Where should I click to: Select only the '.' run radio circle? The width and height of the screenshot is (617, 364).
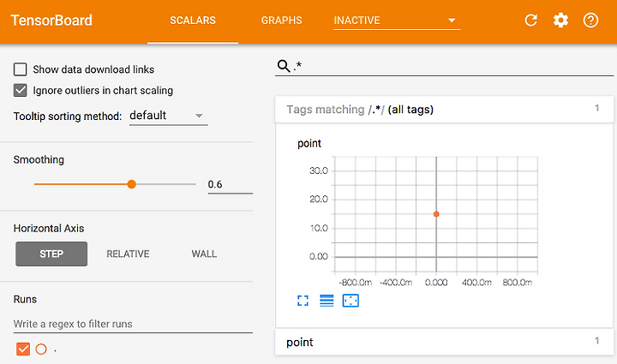(x=41, y=349)
